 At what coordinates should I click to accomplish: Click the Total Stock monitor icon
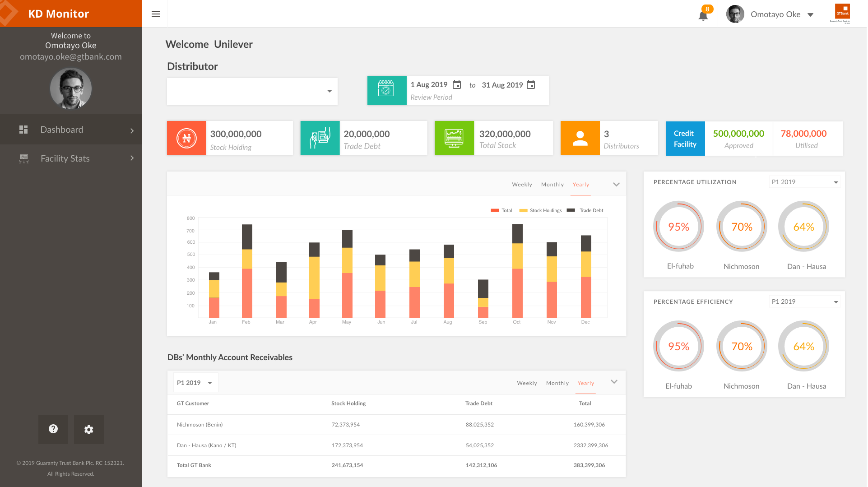pyautogui.click(x=454, y=138)
